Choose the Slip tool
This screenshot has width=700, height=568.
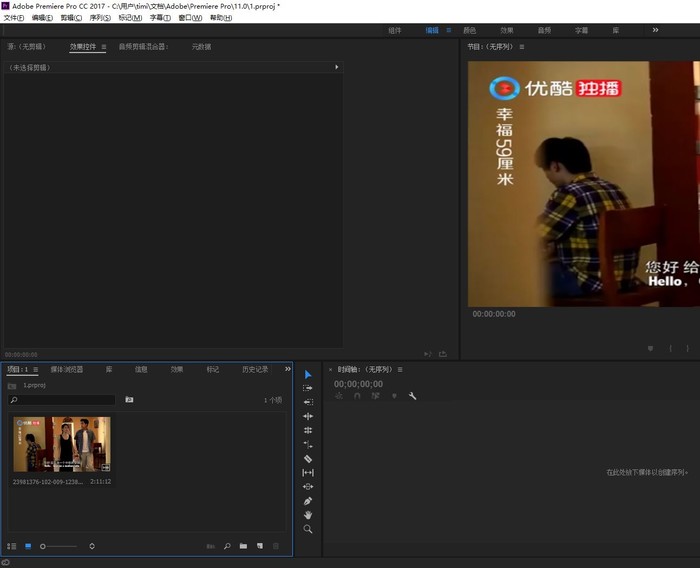click(308, 473)
